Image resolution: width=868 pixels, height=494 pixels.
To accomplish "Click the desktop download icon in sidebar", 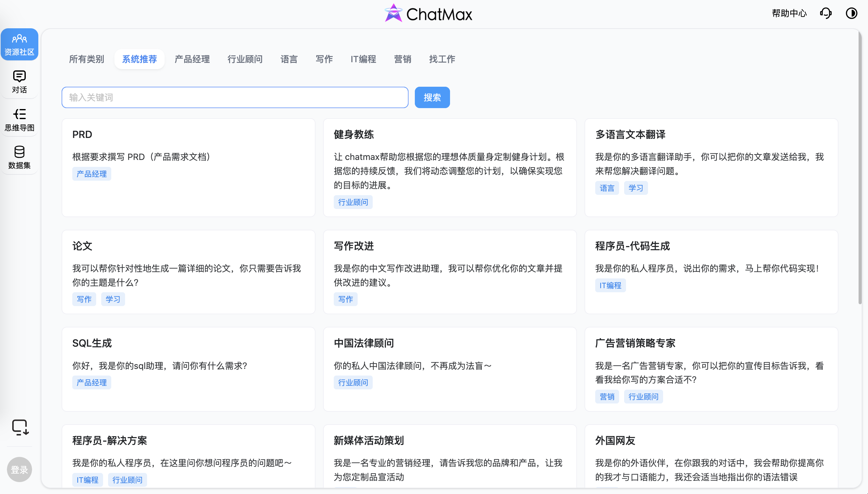I will pos(20,427).
